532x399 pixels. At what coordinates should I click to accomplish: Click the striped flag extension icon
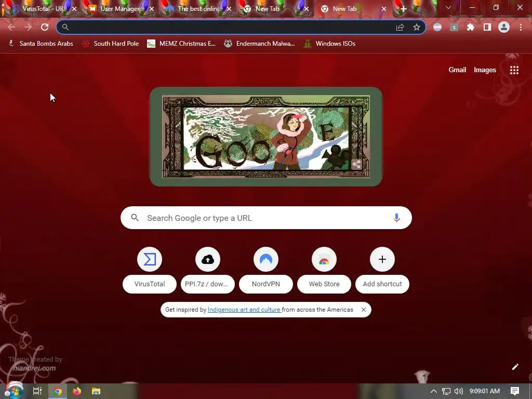point(437,27)
